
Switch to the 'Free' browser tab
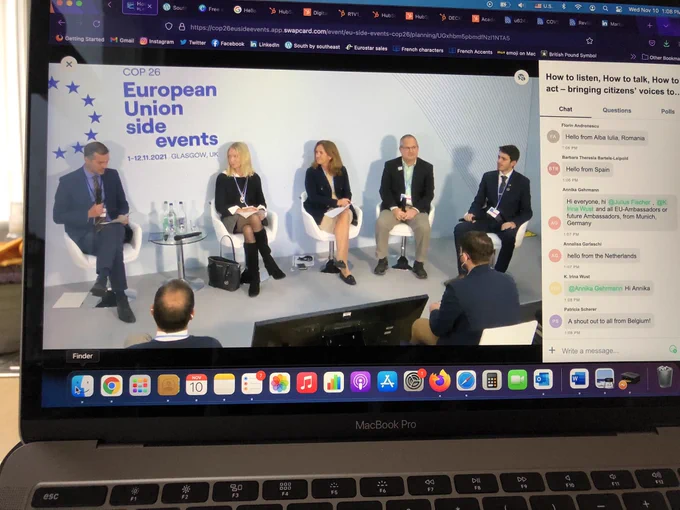coord(210,9)
